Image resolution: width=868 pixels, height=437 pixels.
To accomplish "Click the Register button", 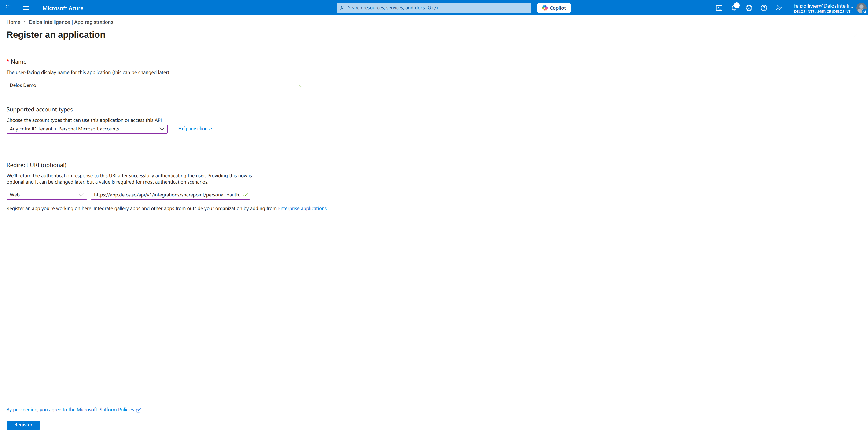I will pos(23,425).
